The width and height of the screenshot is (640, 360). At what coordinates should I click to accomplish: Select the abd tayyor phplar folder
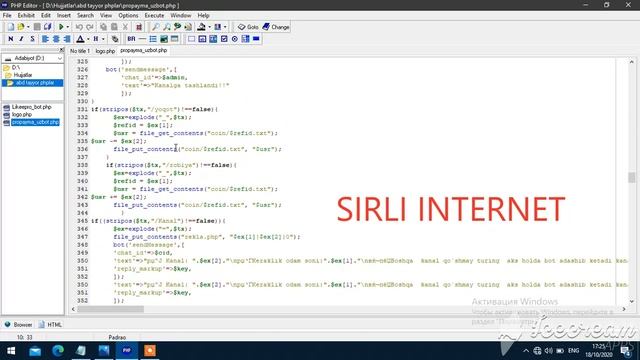[35, 83]
